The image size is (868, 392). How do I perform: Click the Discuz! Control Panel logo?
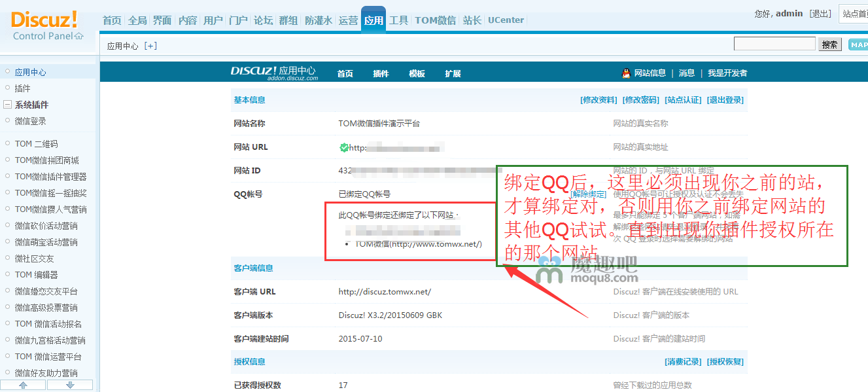click(x=48, y=26)
